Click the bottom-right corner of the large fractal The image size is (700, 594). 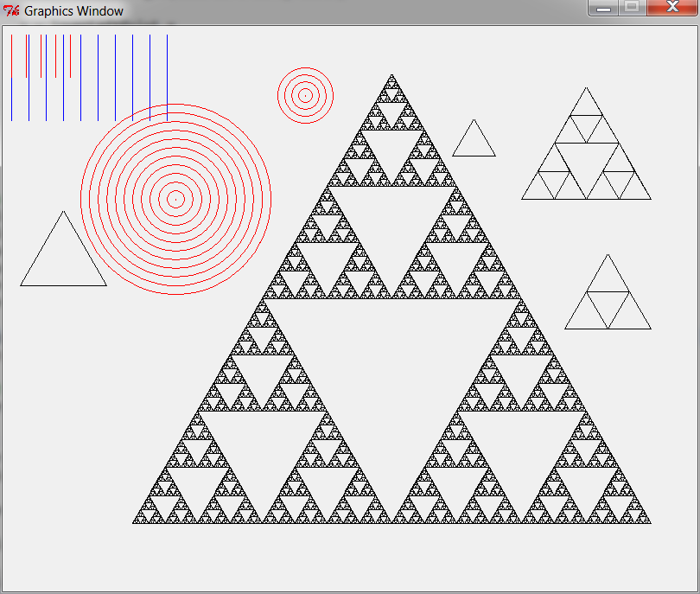[648, 521]
